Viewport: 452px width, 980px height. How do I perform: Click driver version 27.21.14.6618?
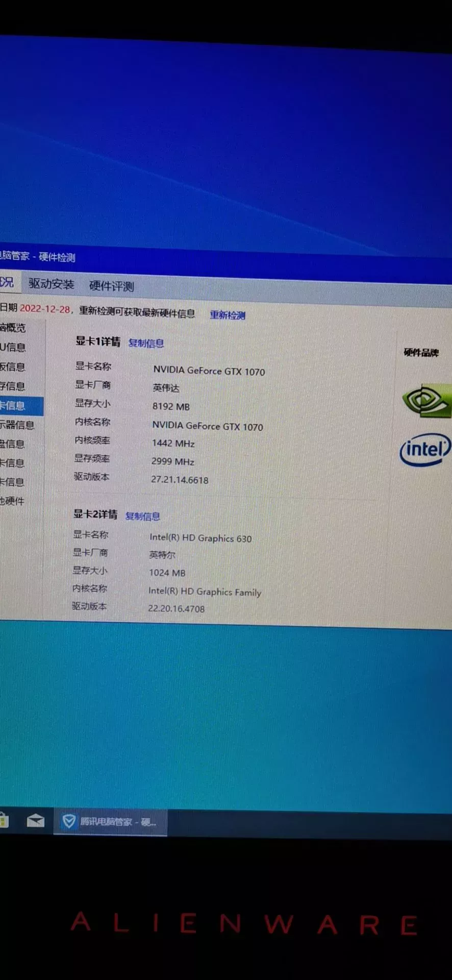point(180,480)
